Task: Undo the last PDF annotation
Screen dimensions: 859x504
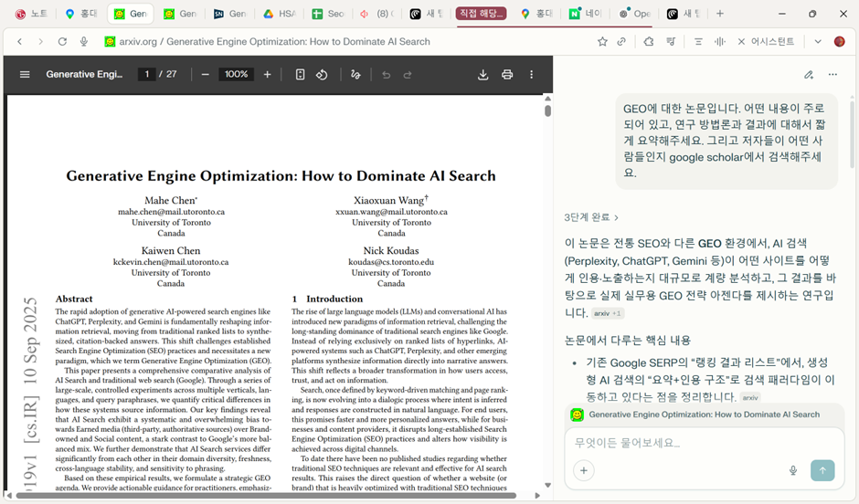Action: point(387,75)
